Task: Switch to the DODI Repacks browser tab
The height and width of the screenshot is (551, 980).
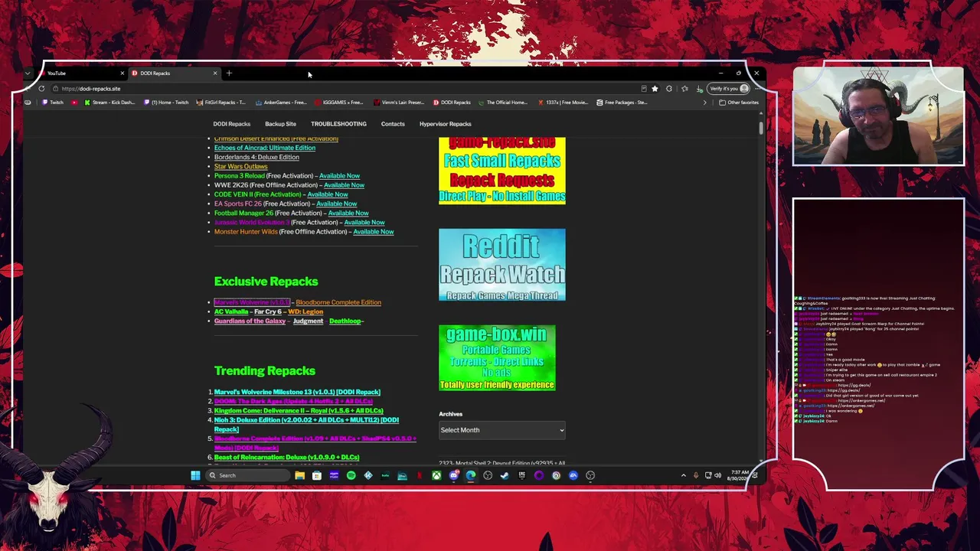Action: pyautogui.click(x=175, y=73)
